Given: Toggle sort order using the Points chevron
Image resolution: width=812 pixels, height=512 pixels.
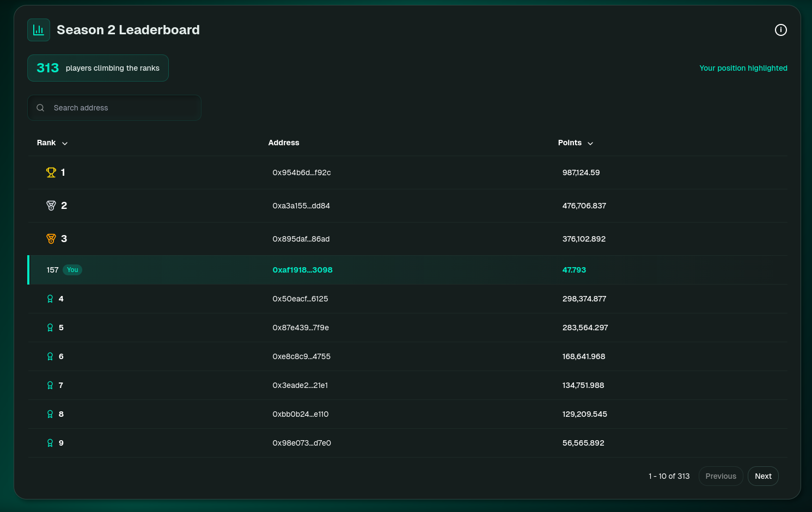Looking at the screenshot, I should coord(590,143).
